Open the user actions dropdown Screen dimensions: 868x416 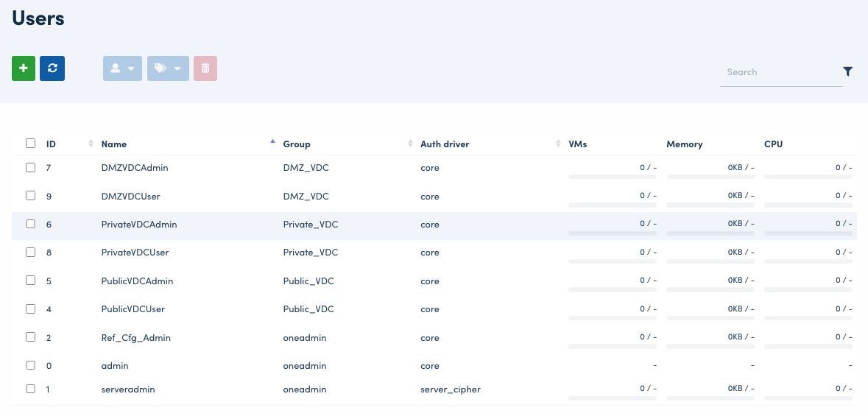(x=122, y=68)
